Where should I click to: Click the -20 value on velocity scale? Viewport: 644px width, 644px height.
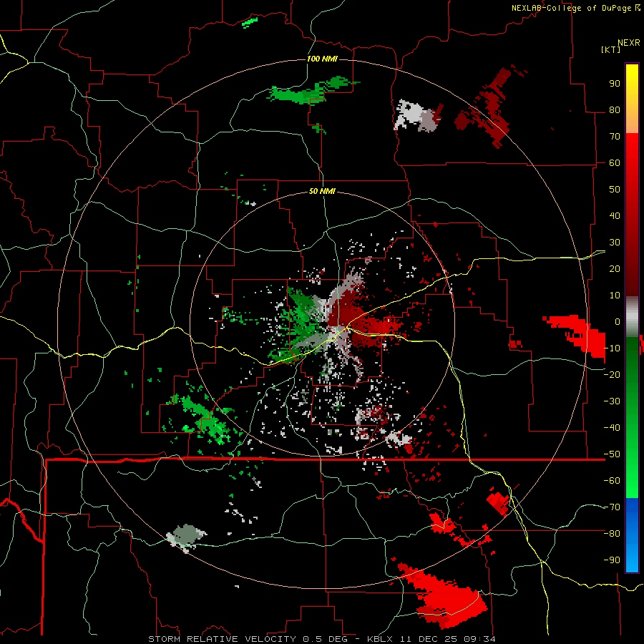tap(612, 374)
